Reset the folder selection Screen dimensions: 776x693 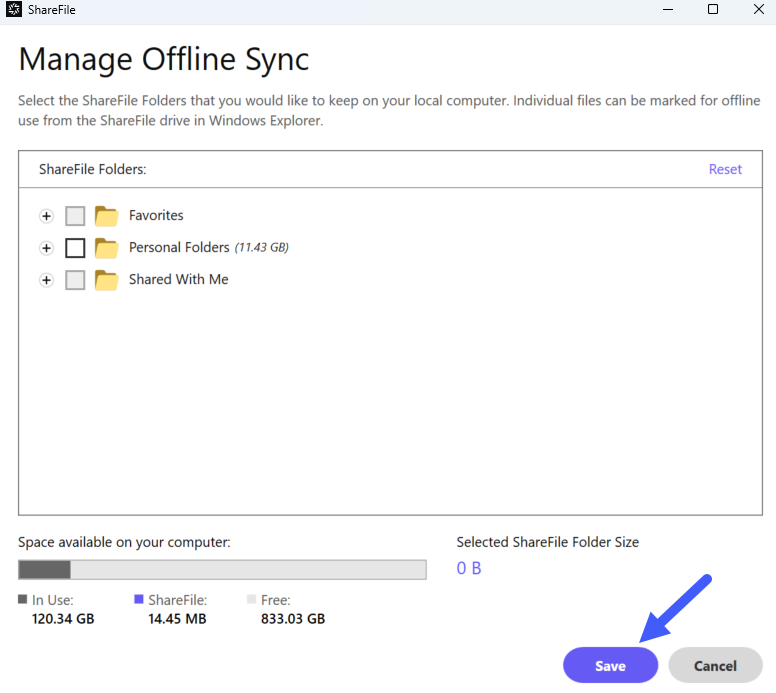[725, 169]
